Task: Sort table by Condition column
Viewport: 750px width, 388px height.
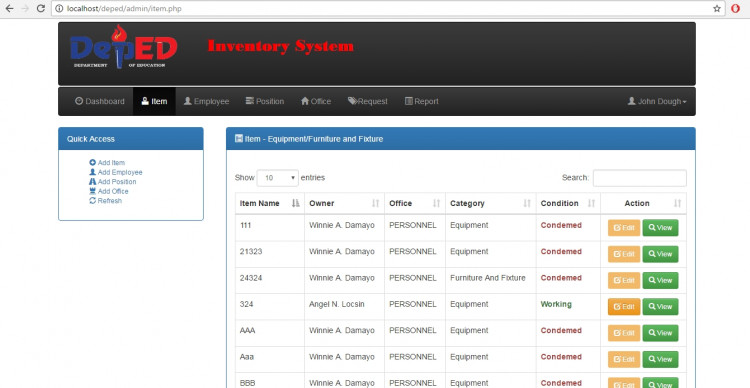Action: (568, 203)
